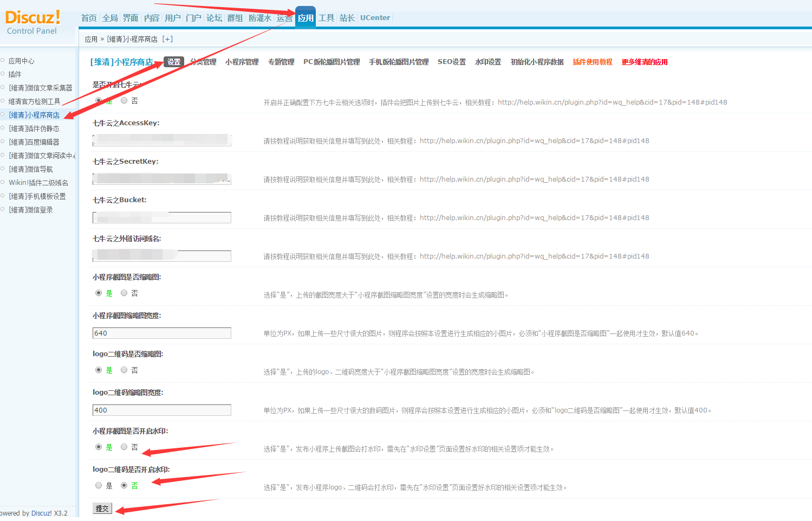Switch to the PC版轮播图片管理 tab
Image resolution: width=812 pixels, height=521 pixels.
(x=332, y=62)
